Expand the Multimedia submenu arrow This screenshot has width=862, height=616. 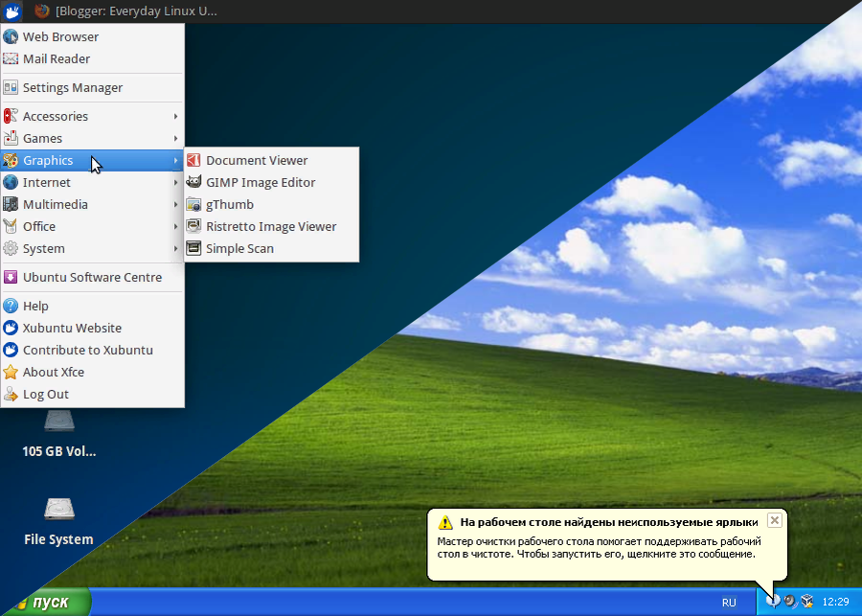(175, 204)
